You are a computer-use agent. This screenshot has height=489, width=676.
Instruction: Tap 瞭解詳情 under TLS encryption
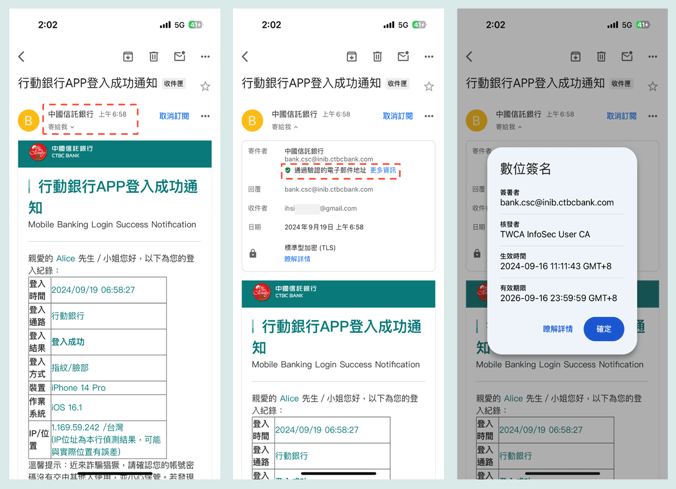[x=297, y=259]
